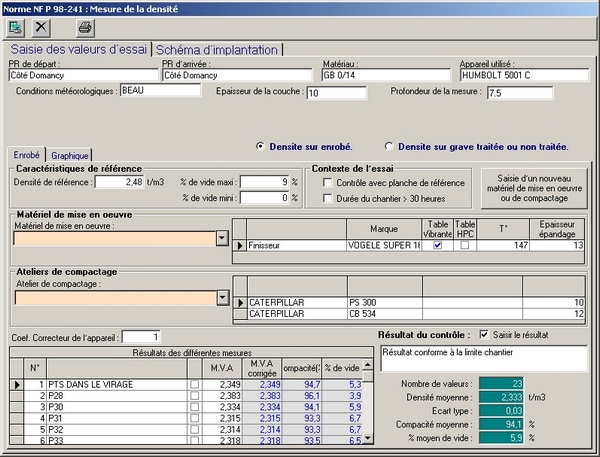
Task: Expand the Matériel de mise en oeuvre dropdown
Action: pos(222,239)
